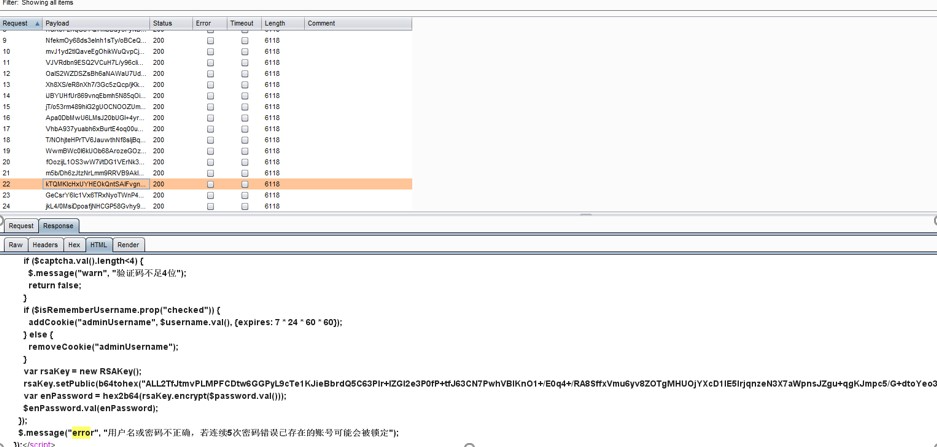Toggle Timeout checkbox for request 15
The width and height of the screenshot is (937, 447).
point(245,107)
